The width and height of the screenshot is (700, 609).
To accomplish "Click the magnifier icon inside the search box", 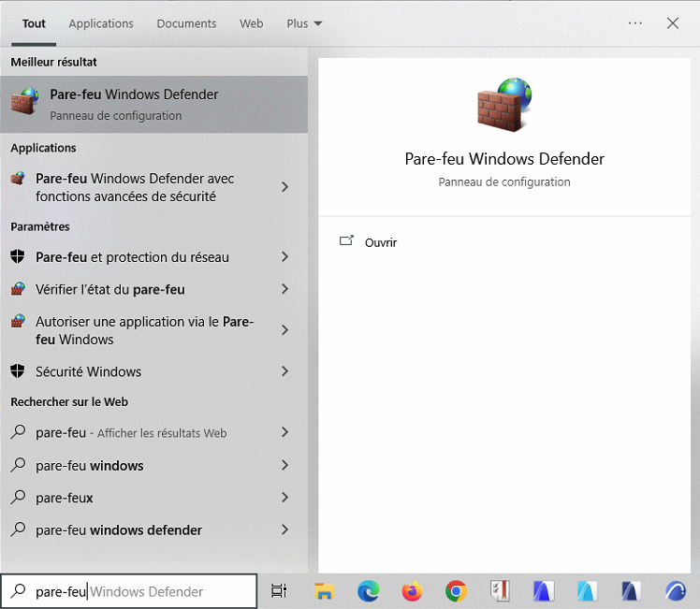I will pyautogui.click(x=18, y=591).
